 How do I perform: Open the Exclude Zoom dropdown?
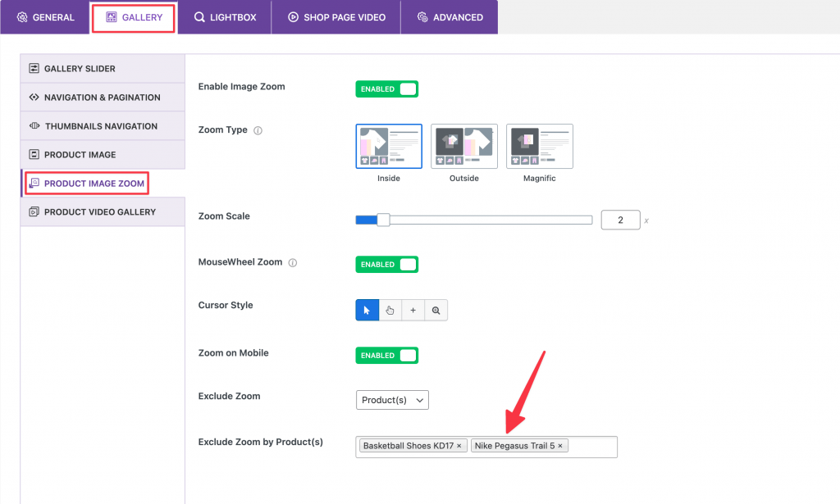[392, 400]
